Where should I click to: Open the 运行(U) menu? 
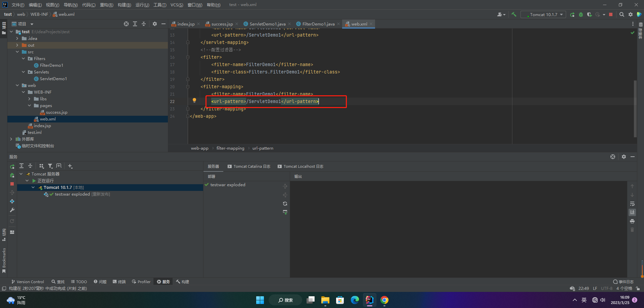pos(142,5)
